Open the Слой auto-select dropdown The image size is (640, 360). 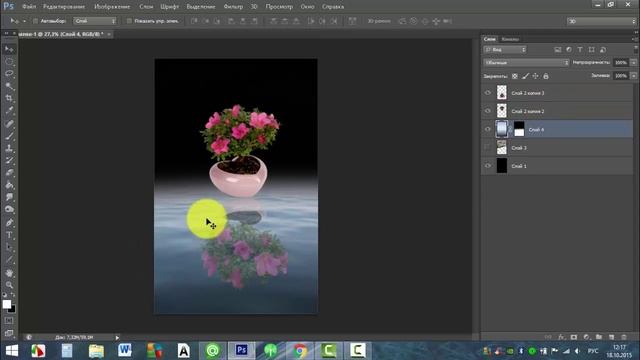(x=95, y=21)
